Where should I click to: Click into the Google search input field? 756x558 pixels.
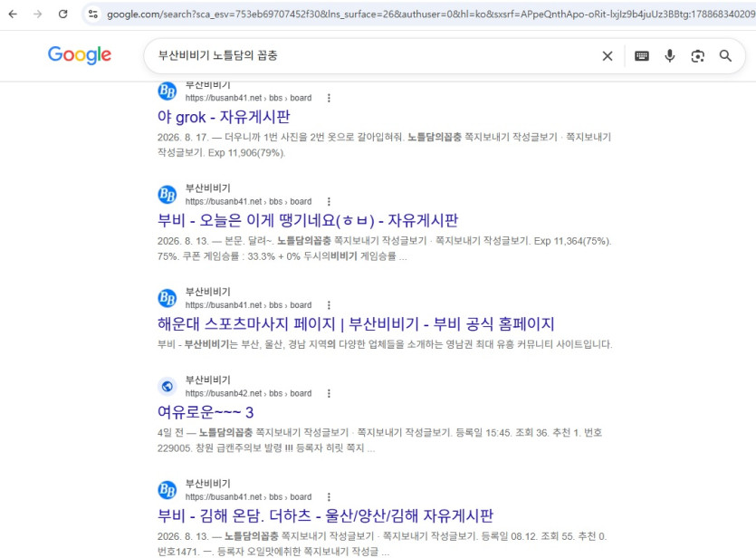[371, 56]
